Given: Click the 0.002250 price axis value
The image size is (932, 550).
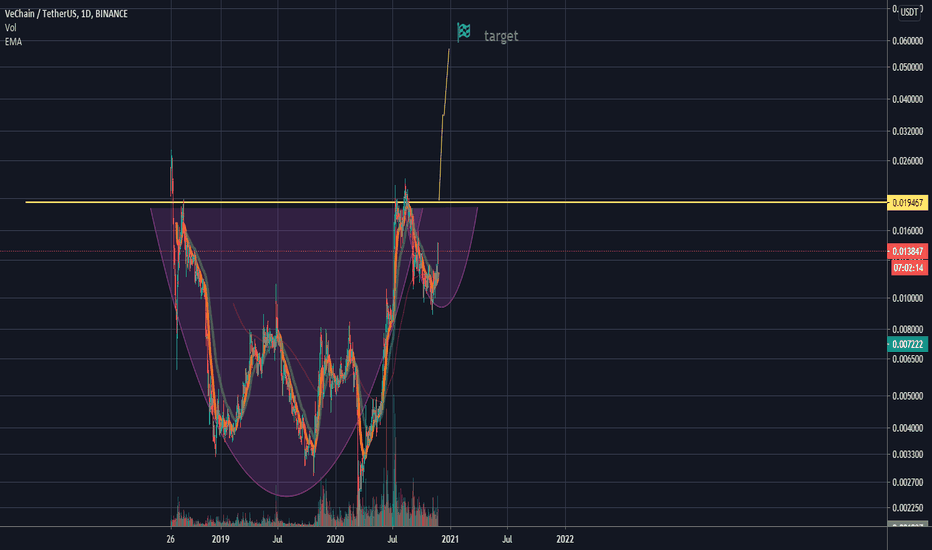Looking at the screenshot, I should coord(908,508).
